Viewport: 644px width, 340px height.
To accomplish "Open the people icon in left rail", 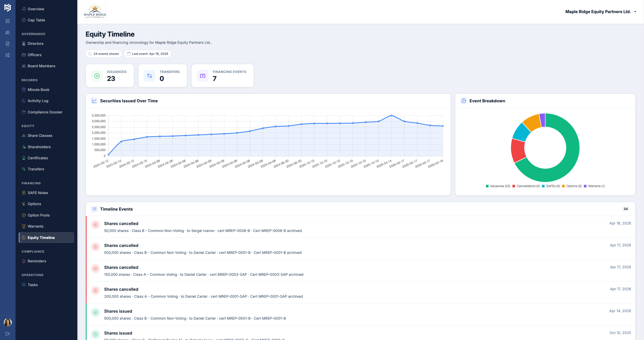I will (7, 32).
